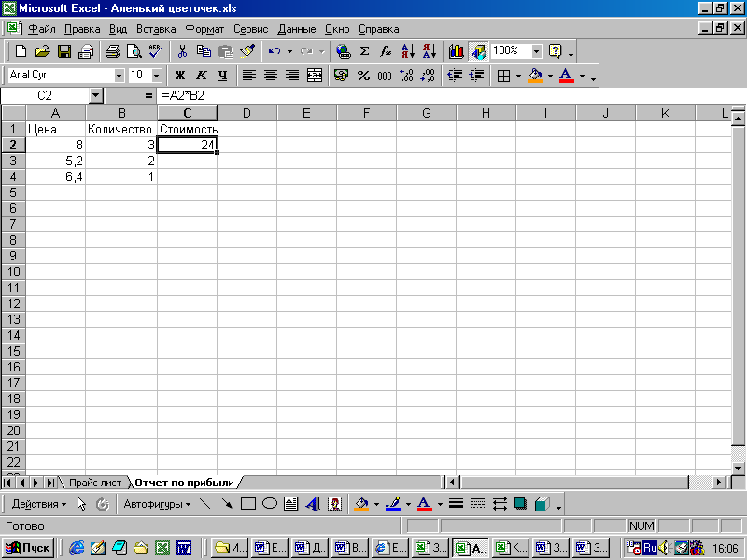
Task: Run spell check with the ABC icon
Action: click(156, 51)
